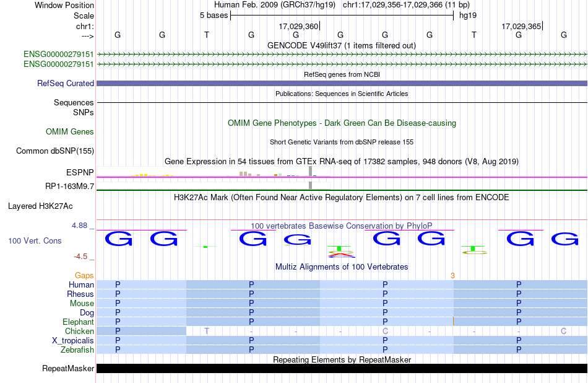Click the 100 vertebrates Basewise Conservation by PhyloP title
Viewport: 588px width, 383px height.
coord(342,226)
